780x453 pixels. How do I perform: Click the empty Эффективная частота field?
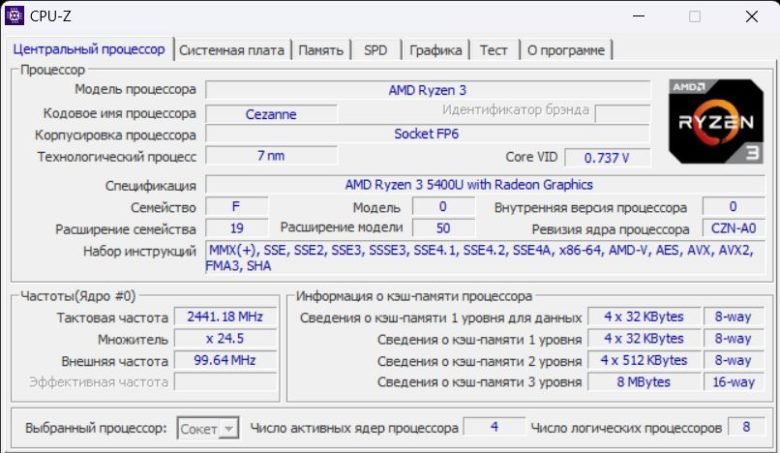tap(225, 382)
